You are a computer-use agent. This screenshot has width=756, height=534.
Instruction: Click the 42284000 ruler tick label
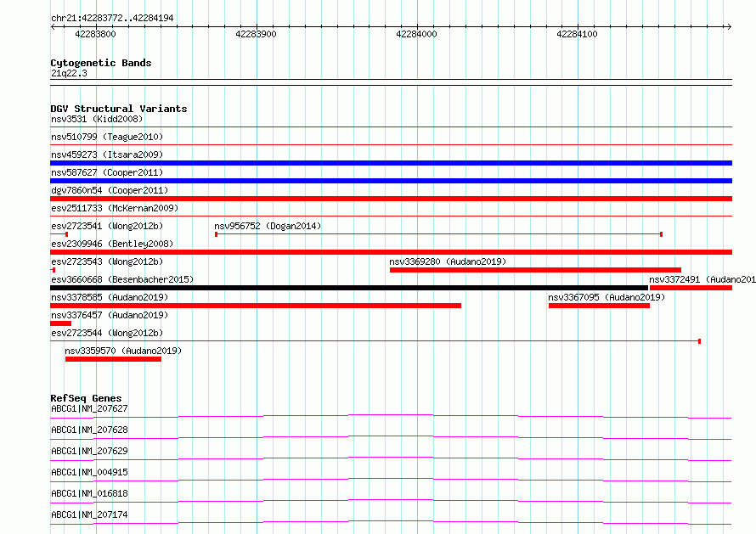point(416,34)
